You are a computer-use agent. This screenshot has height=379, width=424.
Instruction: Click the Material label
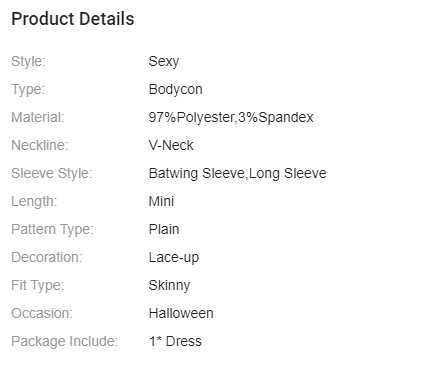(x=37, y=117)
